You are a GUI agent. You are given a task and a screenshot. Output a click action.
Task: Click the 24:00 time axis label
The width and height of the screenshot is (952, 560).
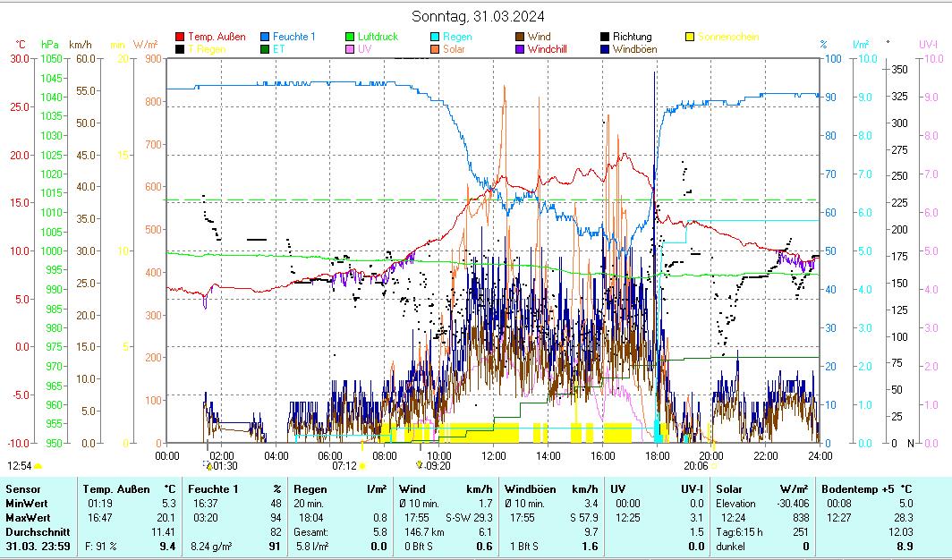click(820, 455)
